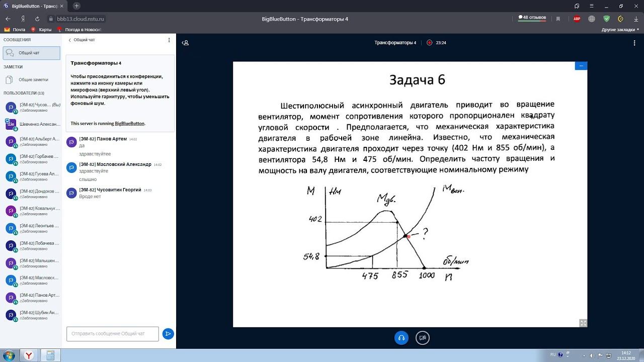Click chat message author Масловский Александр
The image size is (644, 362).
tap(115, 164)
